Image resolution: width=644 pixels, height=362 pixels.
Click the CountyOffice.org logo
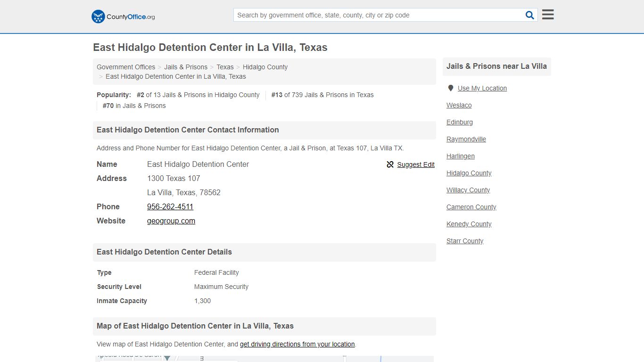pos(123,16)
